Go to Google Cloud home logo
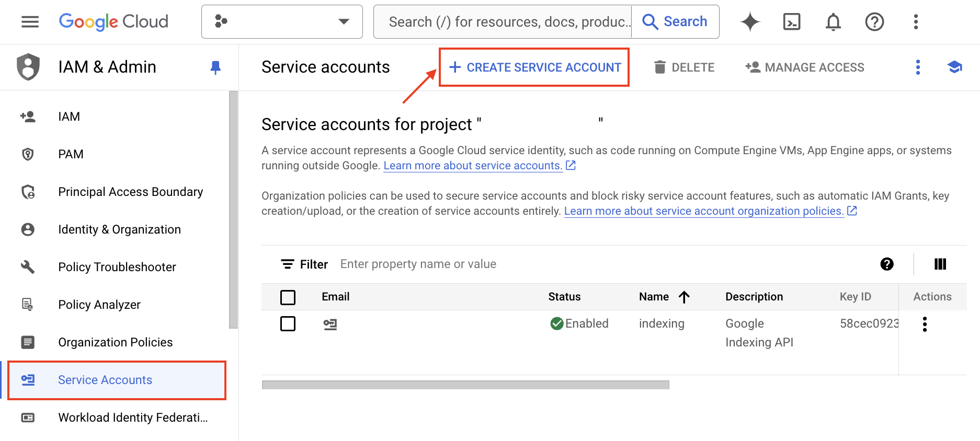The width and height of the screenshot is (980, 441). click(x=113, y=21)
